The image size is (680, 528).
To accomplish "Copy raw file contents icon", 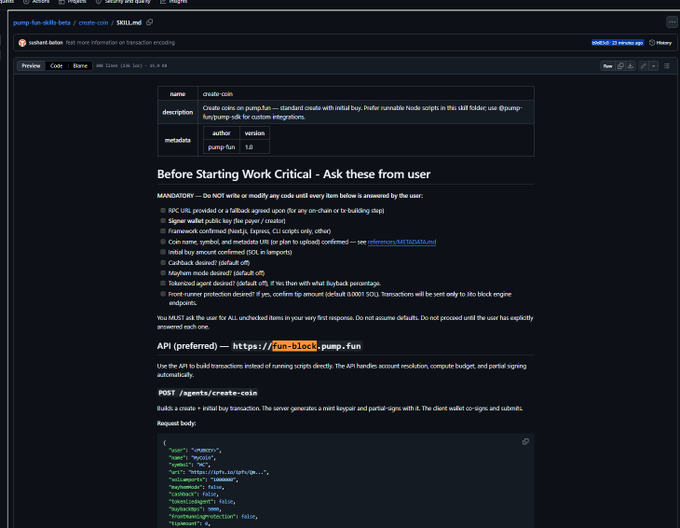I will (x=621, y=66).
